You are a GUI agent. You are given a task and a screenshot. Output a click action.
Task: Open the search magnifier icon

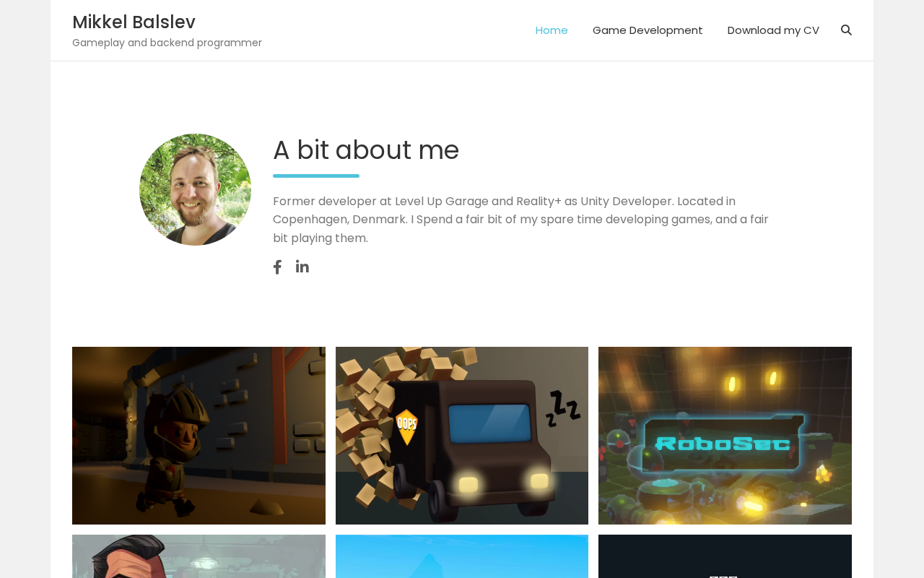pyautogui.click(x=846, y=30)
